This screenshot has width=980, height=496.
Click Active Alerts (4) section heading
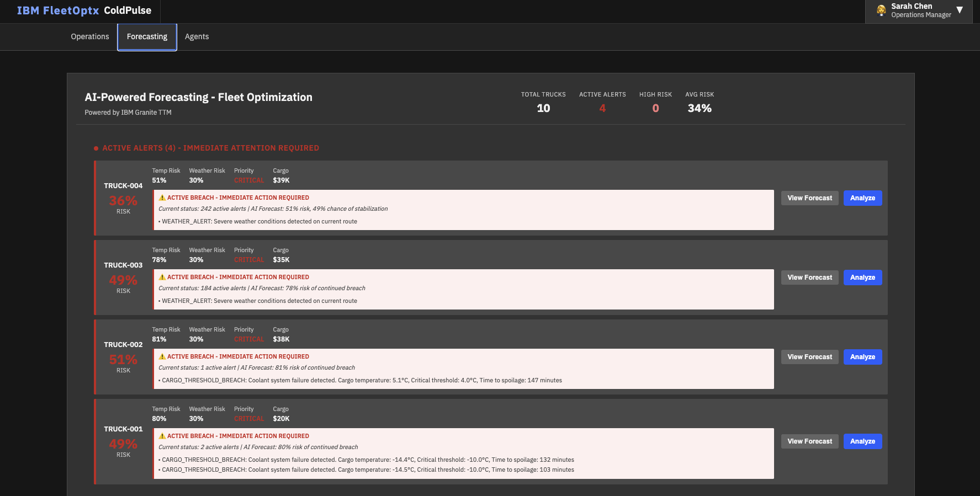tap(211, 148)
